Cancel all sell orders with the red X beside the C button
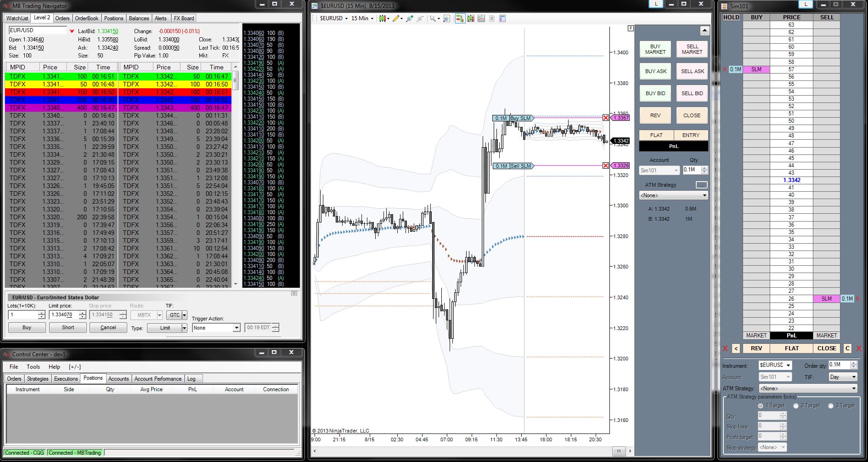This screenshot has height=462, width=868. (x=859, y=348)
